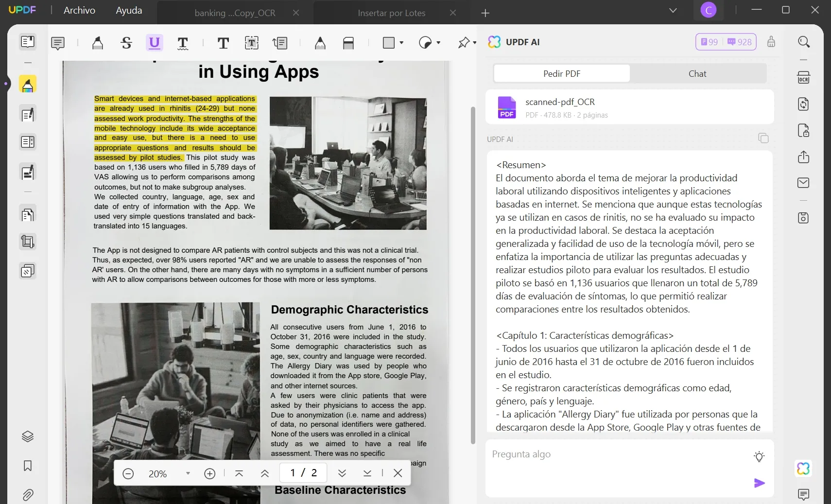Open the prompt suggestions lightbulb icon
Viewport: 831px width, 504px height.
[x=759, y=457]
